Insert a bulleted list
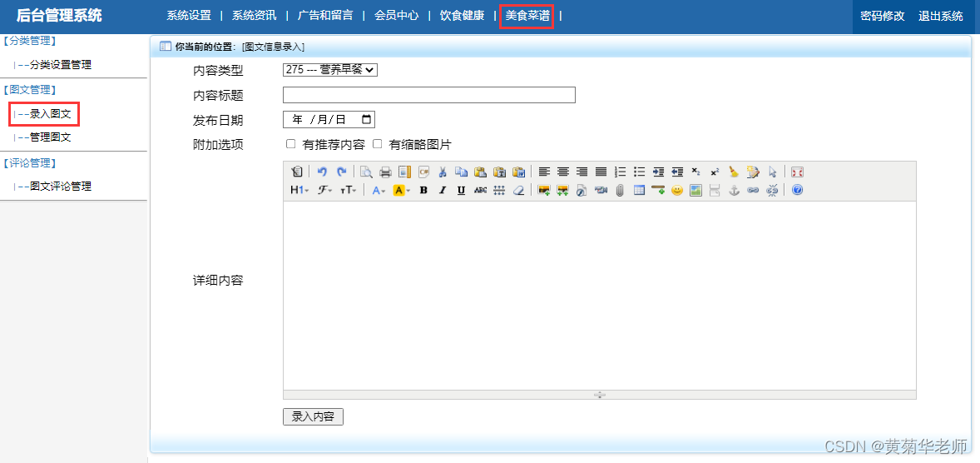This screenshot has height=463, width=980. (x=640, y=172)
